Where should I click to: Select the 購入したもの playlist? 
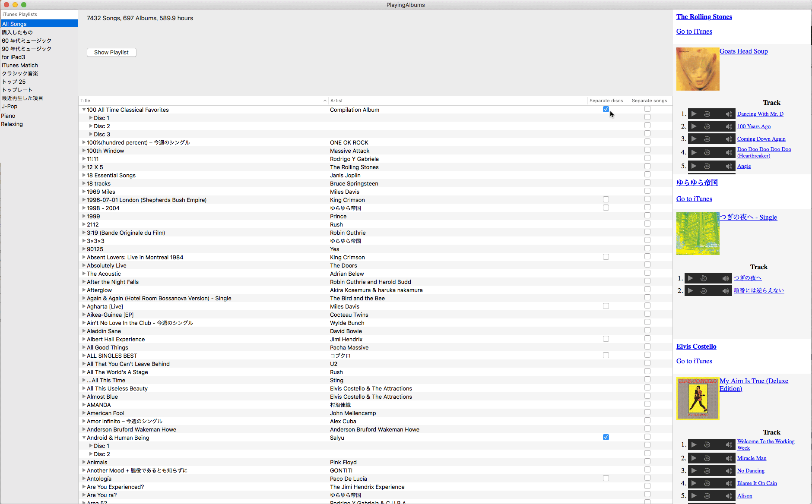(39, 32)
